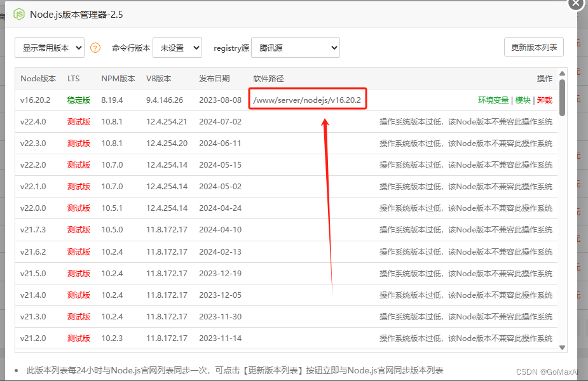The height and width of the screenshot is (381, 588).
Task: Select the v22.3.0 version cell
Action: point(33,144)
